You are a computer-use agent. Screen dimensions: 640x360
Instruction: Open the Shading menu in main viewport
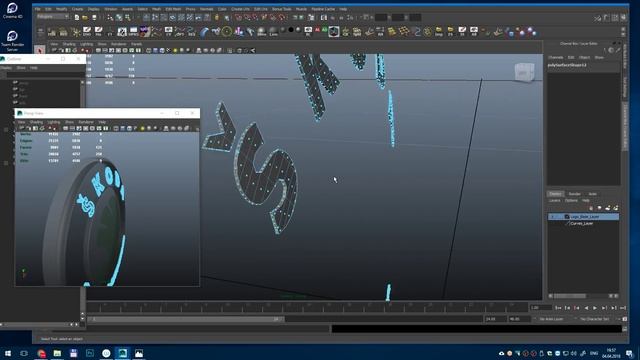pos(69,44)
